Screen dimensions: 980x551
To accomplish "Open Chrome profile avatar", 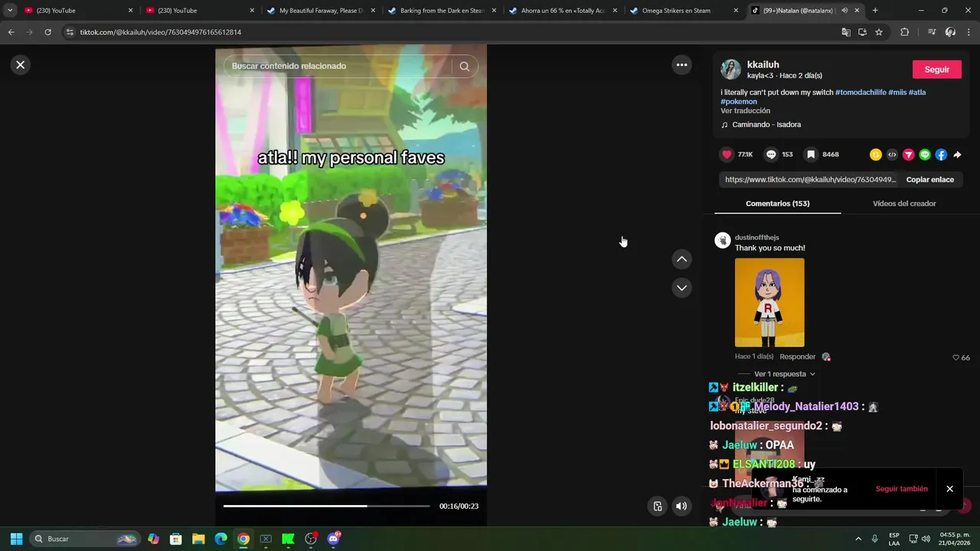I will [x=950, y=32].
